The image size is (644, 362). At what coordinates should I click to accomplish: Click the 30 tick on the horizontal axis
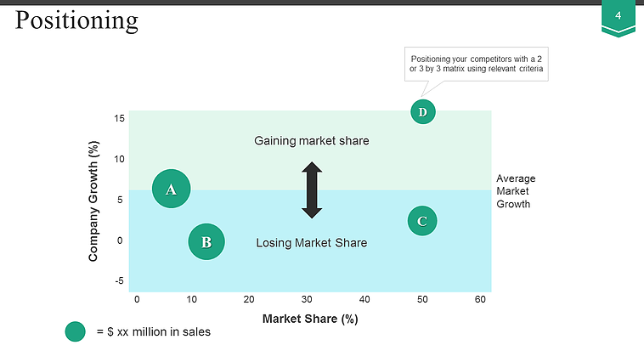tap(307, 299)
